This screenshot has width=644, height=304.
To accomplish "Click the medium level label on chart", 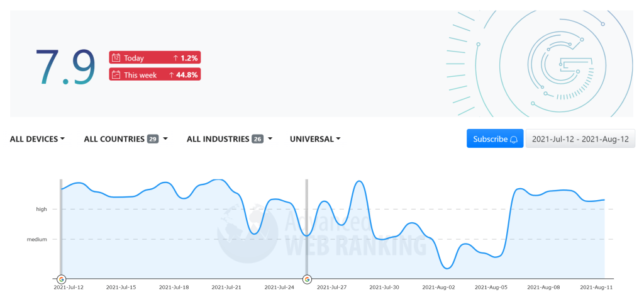I will [37, 239].
